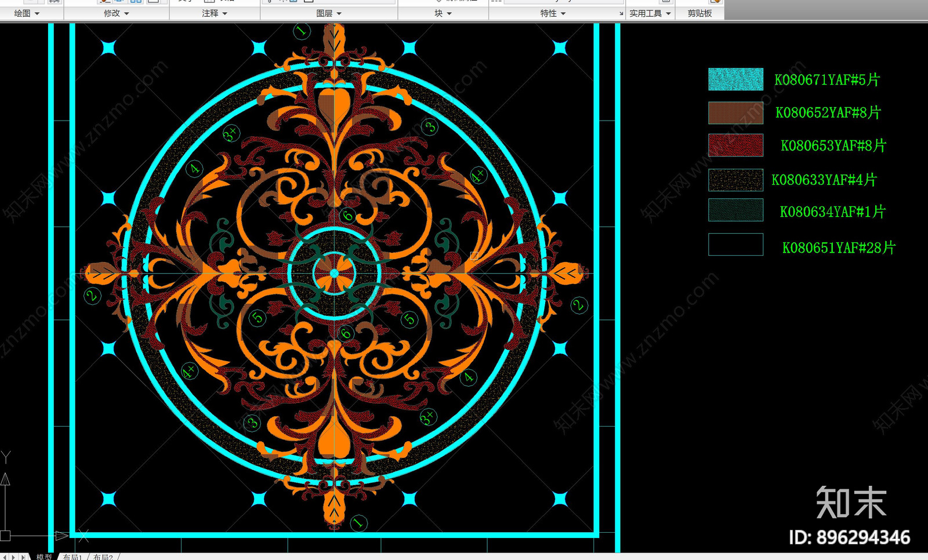Select the speckled K080633YAF legend swatch
928x560 pixels.
click(735, 180)
